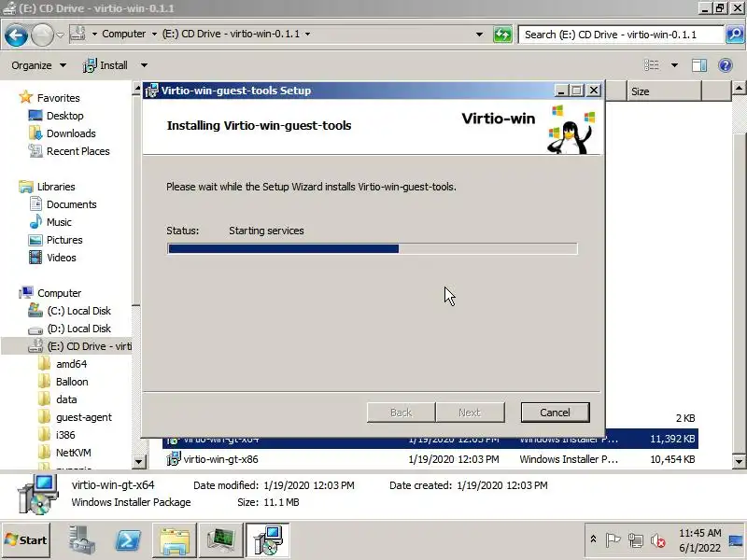This screenshot has width=747, height=560.
Task: Click the virtio-win-gt-x86 installer file icon
Action: [173, 459]
